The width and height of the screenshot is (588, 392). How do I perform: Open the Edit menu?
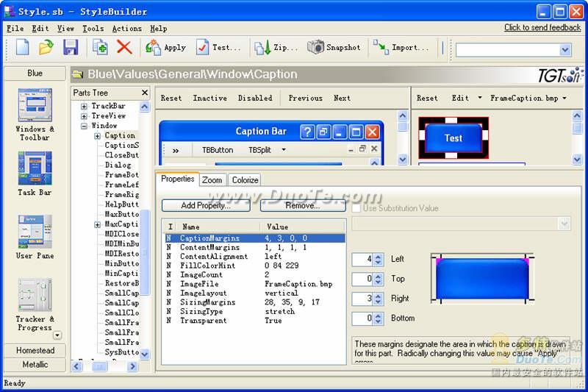tap(40, 29)
